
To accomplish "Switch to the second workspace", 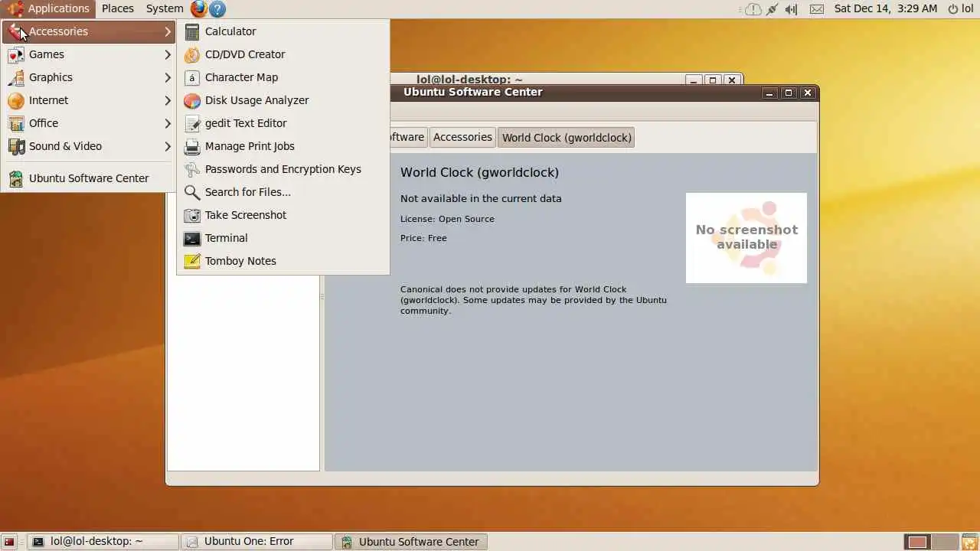I will pyautogui.click(x=945, y=542).
